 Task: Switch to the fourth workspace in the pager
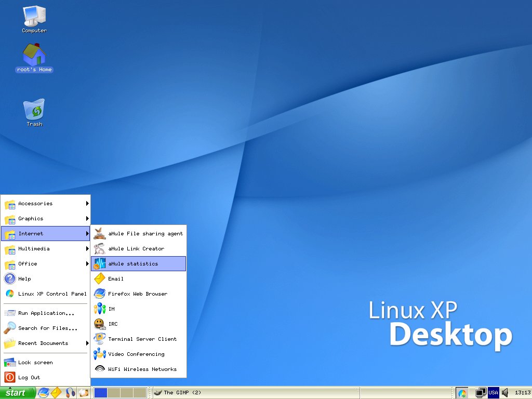pyautogui.click(x=140, y=393)
